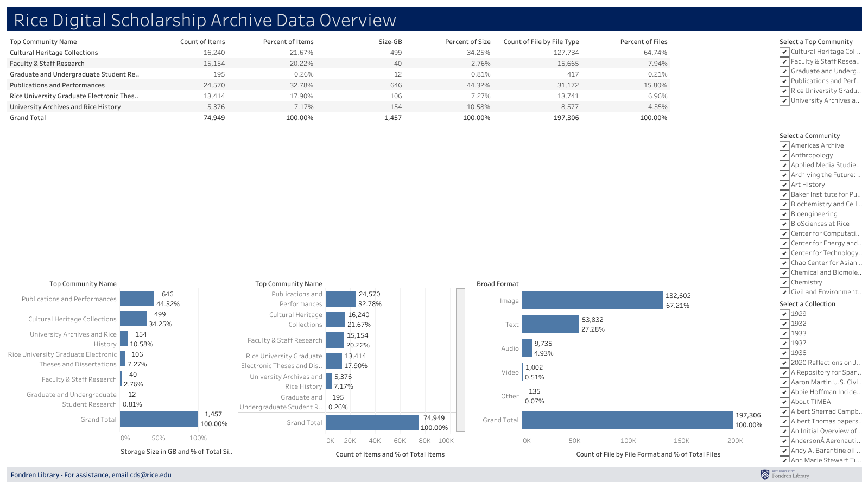The width and height of the screenshot is (868, 488).
Task: Click Publications and Performances storage size bar
Action: [137, 299]
